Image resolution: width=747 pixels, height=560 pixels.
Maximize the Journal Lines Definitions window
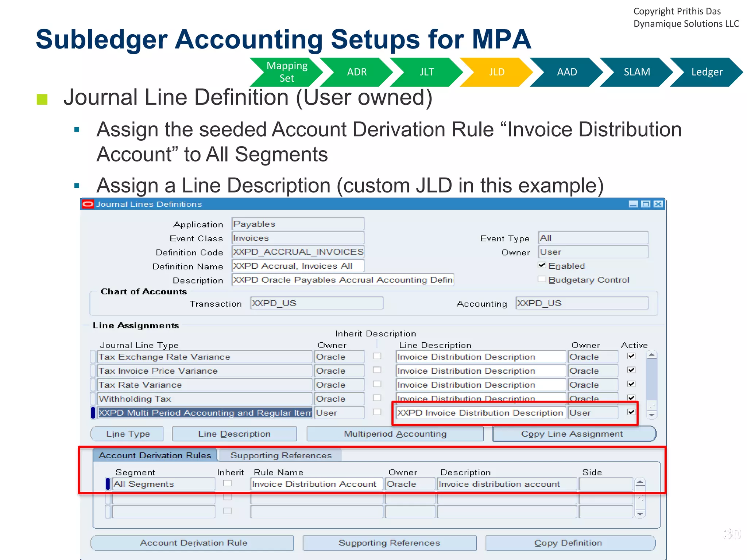646,204
